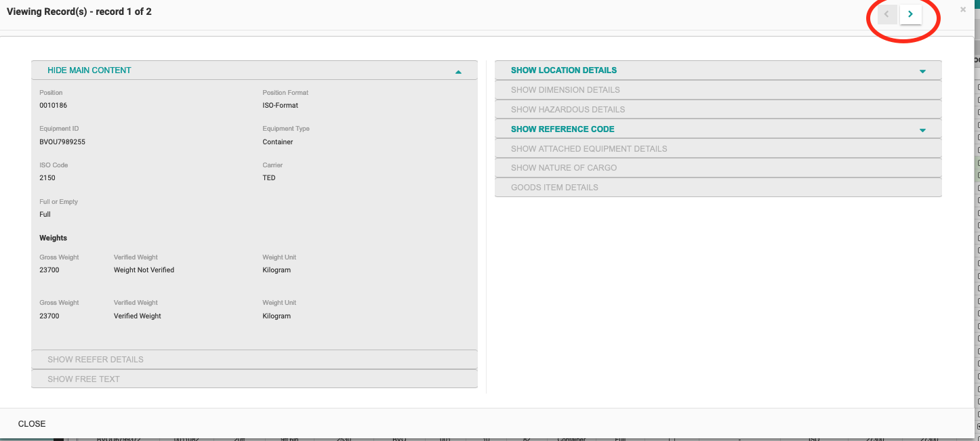The image size is (980, 441).
Task: Expand location details via the down caret
Action: (x=922, y=71)
